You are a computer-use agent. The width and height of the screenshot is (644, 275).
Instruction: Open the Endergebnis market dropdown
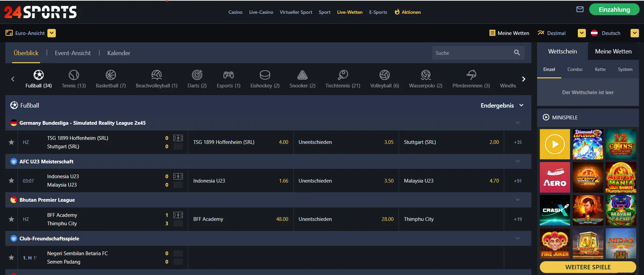(502, 105)
